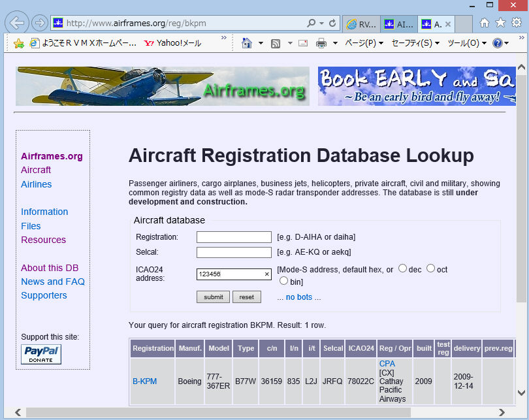Click the Registration input field
529x420 pixels.
click(234, 236)
